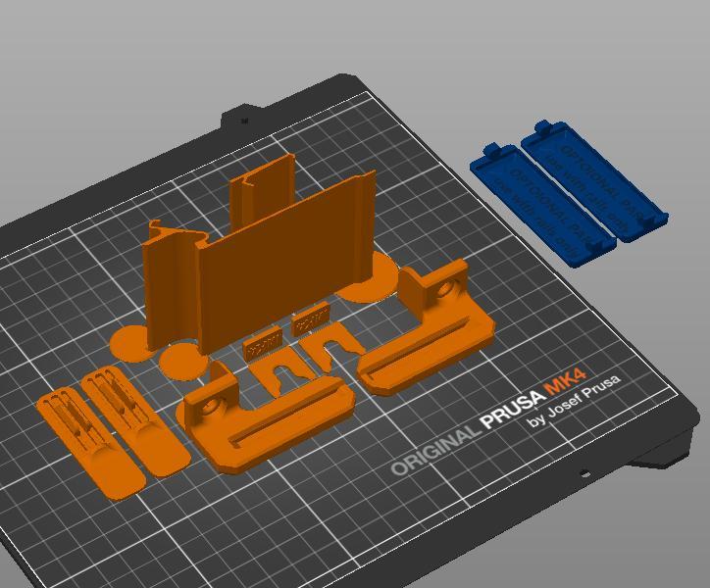Image resolution: width=710 pixels, height=588 pixels.
Task: Select the small embossed tag nearer the wall panel
Action: coord(311,319)
